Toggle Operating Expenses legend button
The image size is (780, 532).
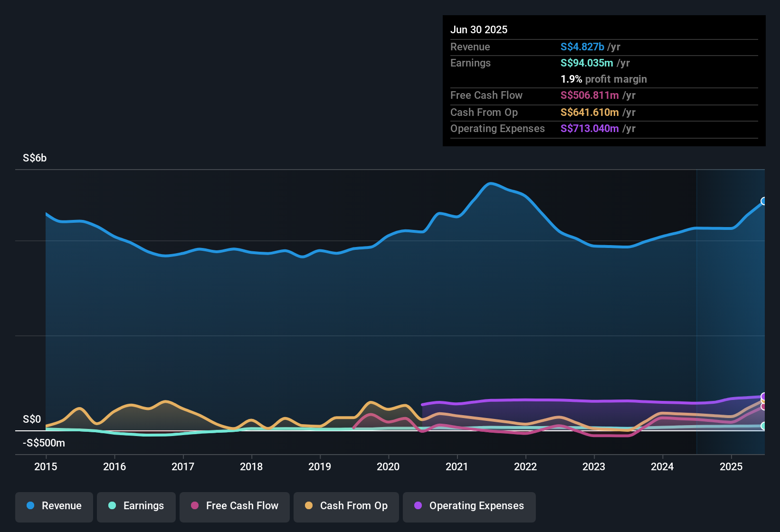469,506
